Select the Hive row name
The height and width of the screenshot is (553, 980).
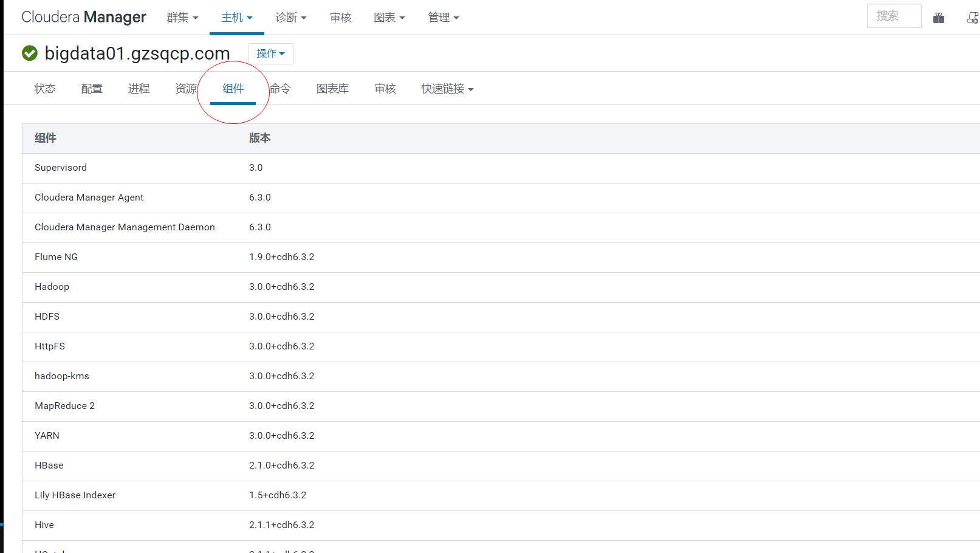tap(44, 525)
